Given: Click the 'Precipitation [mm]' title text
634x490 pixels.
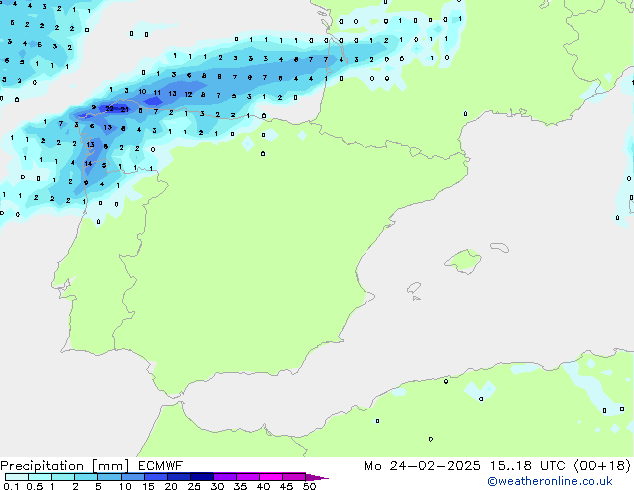Looking at the screenshot, I should [65, 466].
